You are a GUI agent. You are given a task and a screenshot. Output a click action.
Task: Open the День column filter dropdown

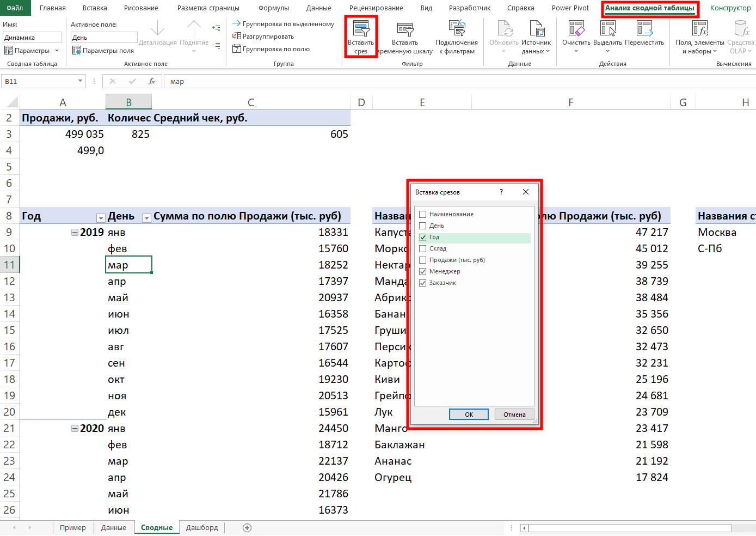pyautogui.click(x=146, y=218)
